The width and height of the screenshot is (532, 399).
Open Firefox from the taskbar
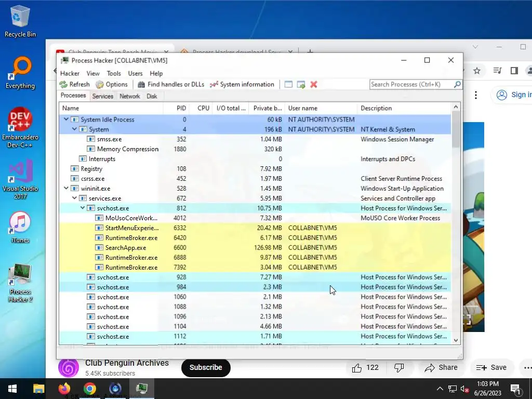(x=64, y=389)
